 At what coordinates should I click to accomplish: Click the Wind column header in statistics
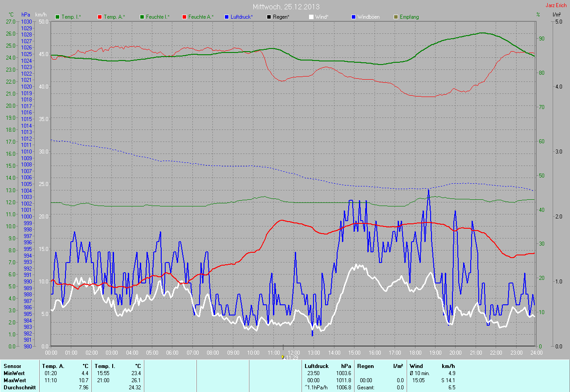pyautogui.click(x=416, y=366)
